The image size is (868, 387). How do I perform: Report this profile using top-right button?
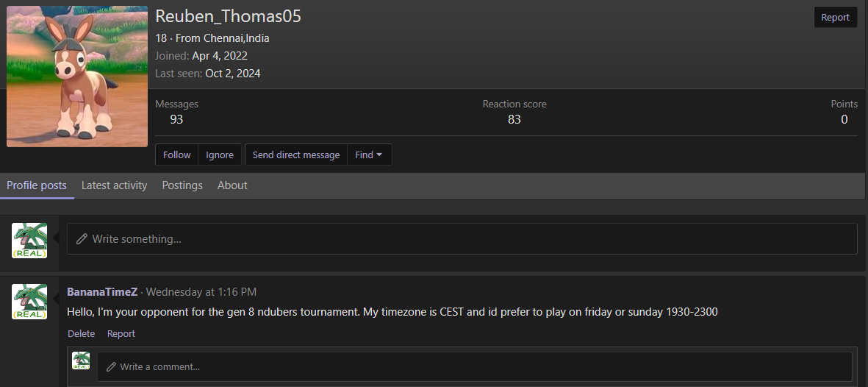[x=835, y=18]
